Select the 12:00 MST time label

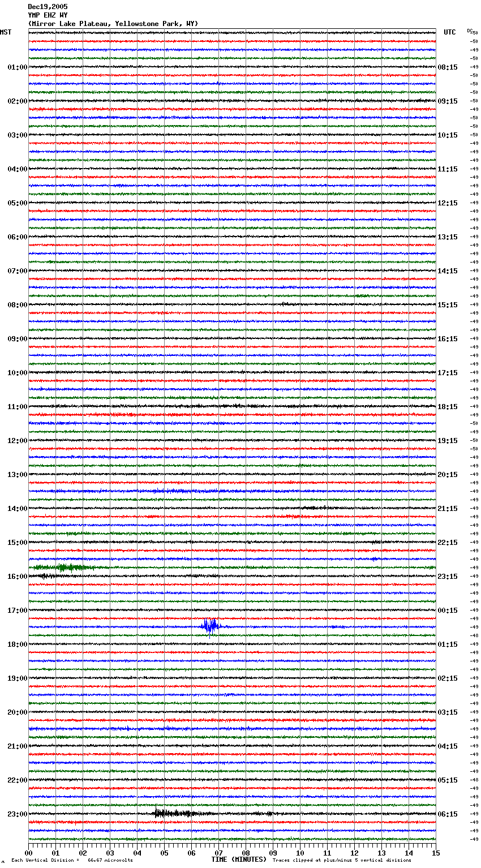[18, 441]
